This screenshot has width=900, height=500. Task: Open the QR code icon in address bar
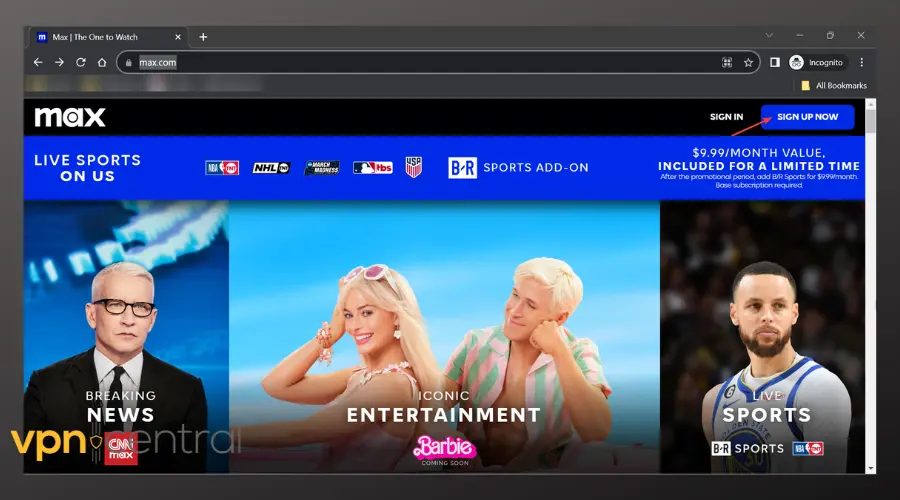point(727,63)
